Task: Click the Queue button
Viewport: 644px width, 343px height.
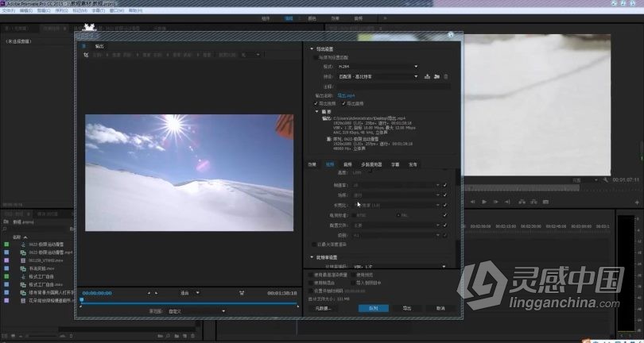Action: pyautogui.click(x=374, y=308)
